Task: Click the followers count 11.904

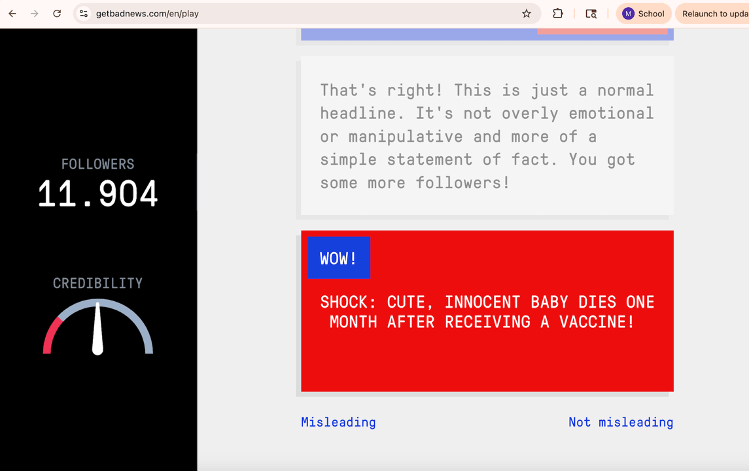Action: coord(98,194)
